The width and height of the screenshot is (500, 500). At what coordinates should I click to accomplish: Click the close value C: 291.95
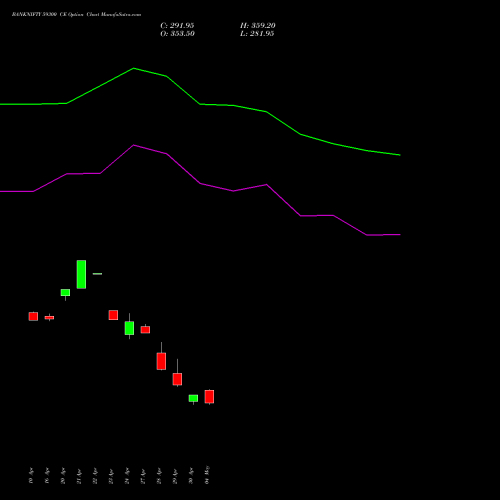(177, 26)
